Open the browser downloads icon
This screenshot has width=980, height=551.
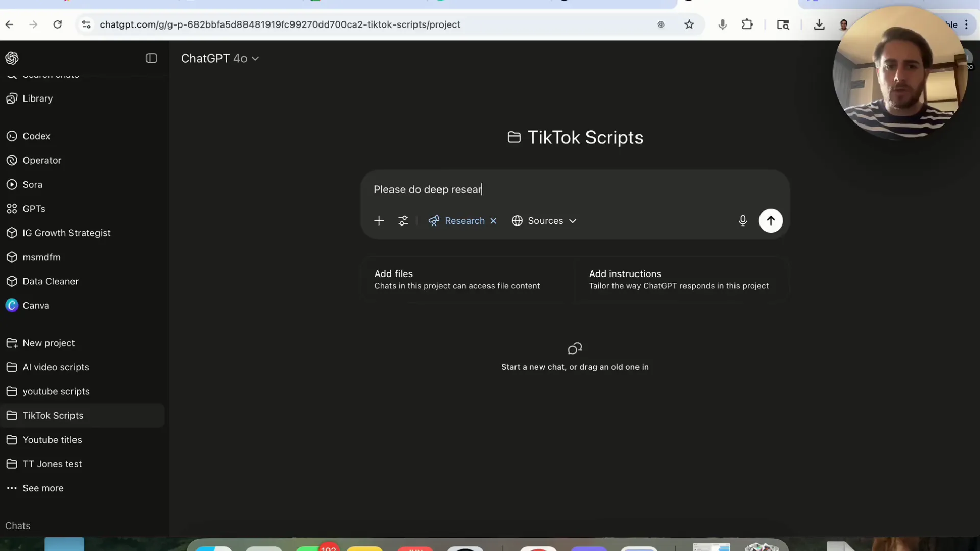[x=819, y=24]
